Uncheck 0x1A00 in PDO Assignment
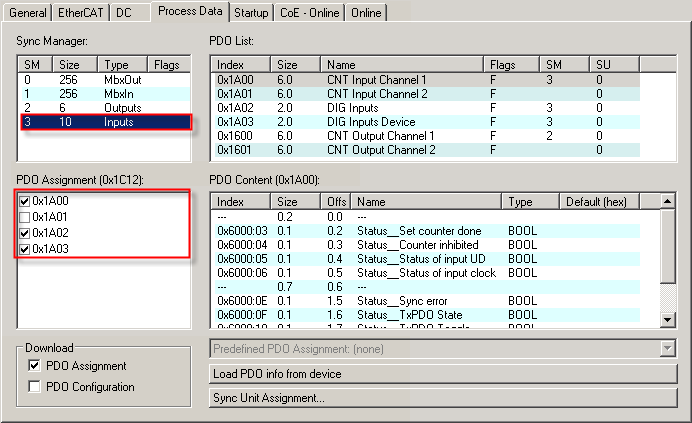 coord(25,201)
